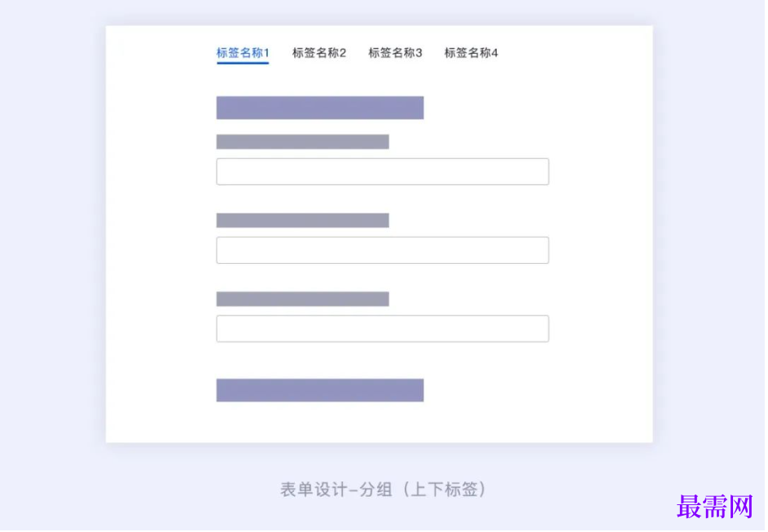Viewport: 768px width, 532px height.
Task: Click blank card area below last purple bar
Action: tap(379, 424)
